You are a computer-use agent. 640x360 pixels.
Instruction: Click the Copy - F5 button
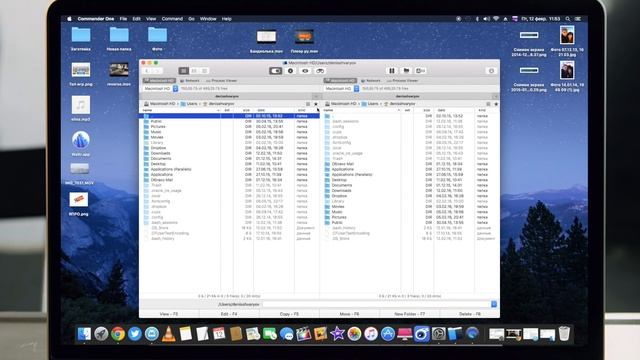click(289, 314)
